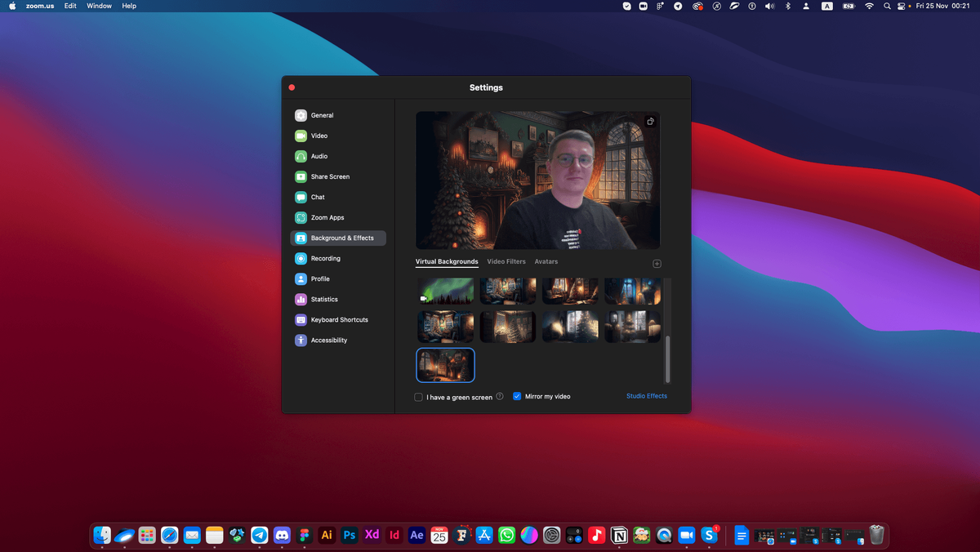
Task: Select the aurora northern lights background thumbnail
Action: [446, 291]
